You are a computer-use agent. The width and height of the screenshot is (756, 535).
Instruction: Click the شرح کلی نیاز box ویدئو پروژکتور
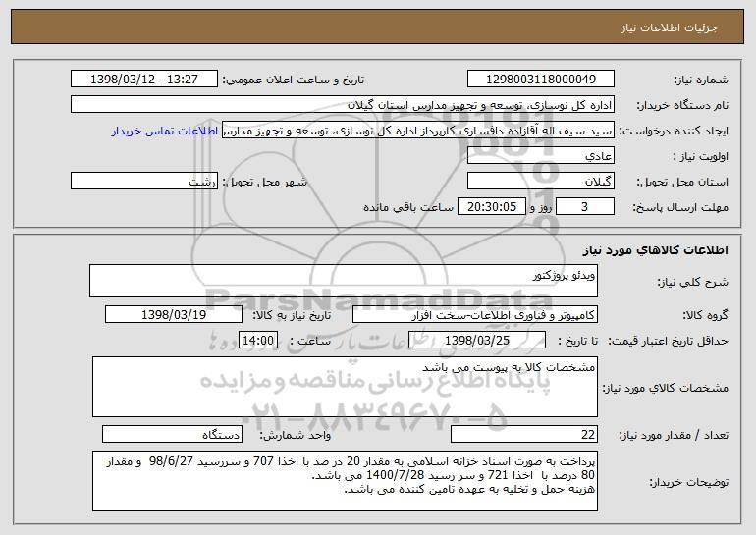344,281
